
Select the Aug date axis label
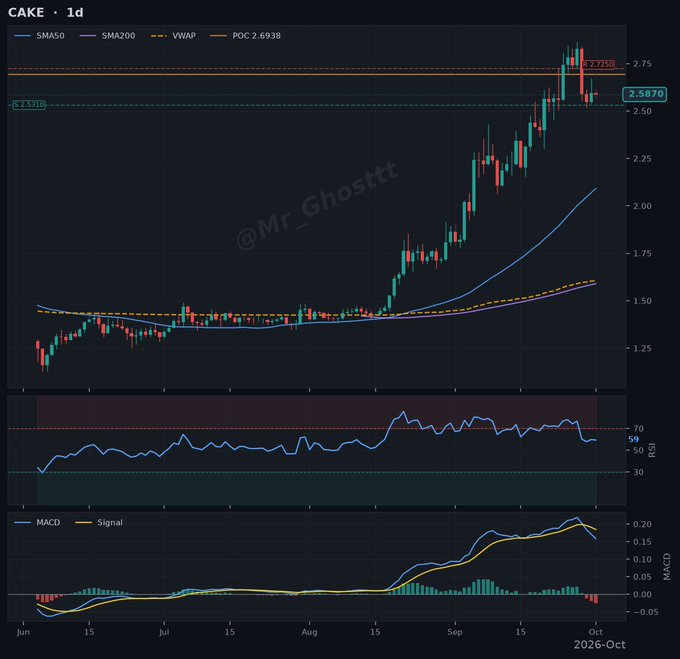coord(309,632)
